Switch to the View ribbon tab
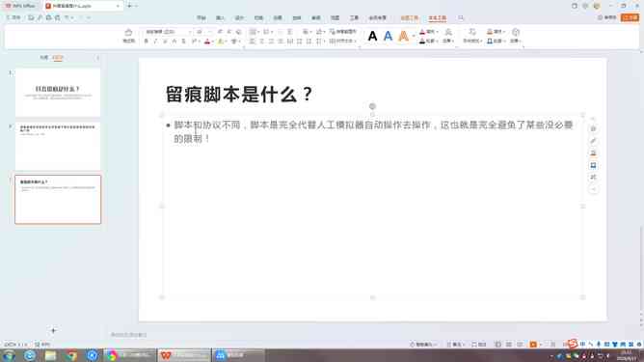 click(x=335, y=18)
